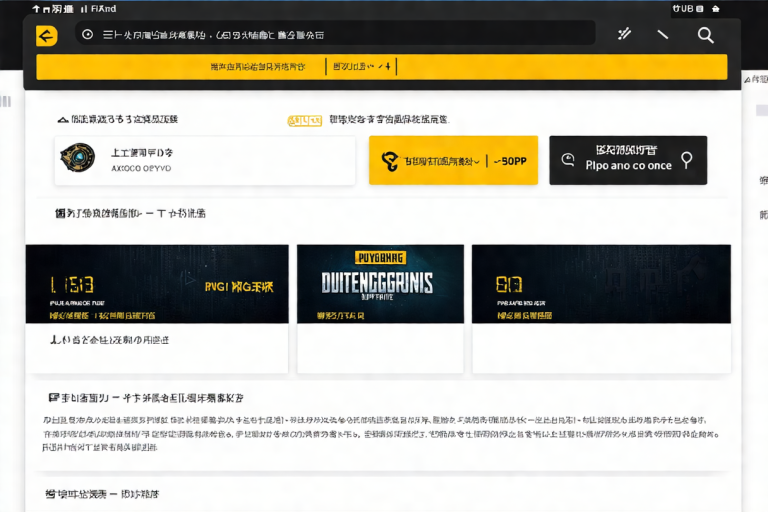Click the small yellow outlined badge

[x=305, y=121]
